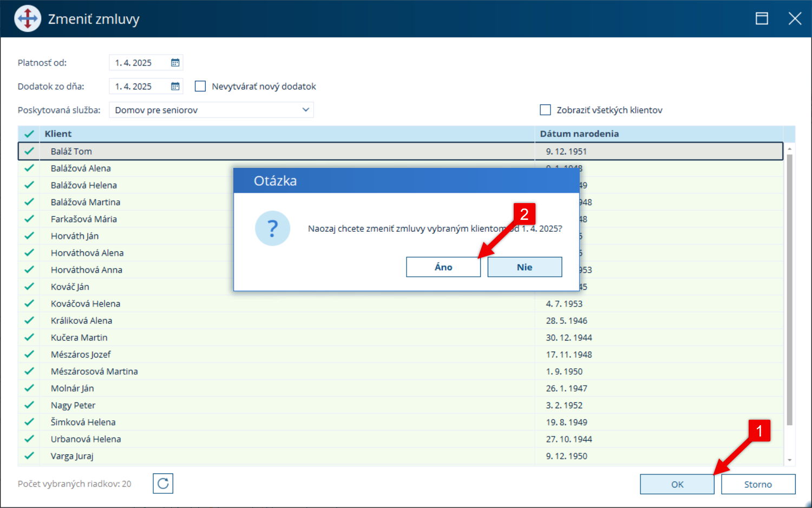Screen dimensions: 812x508
Task: Select client Balážová Alena
Action: click(81, 168)
